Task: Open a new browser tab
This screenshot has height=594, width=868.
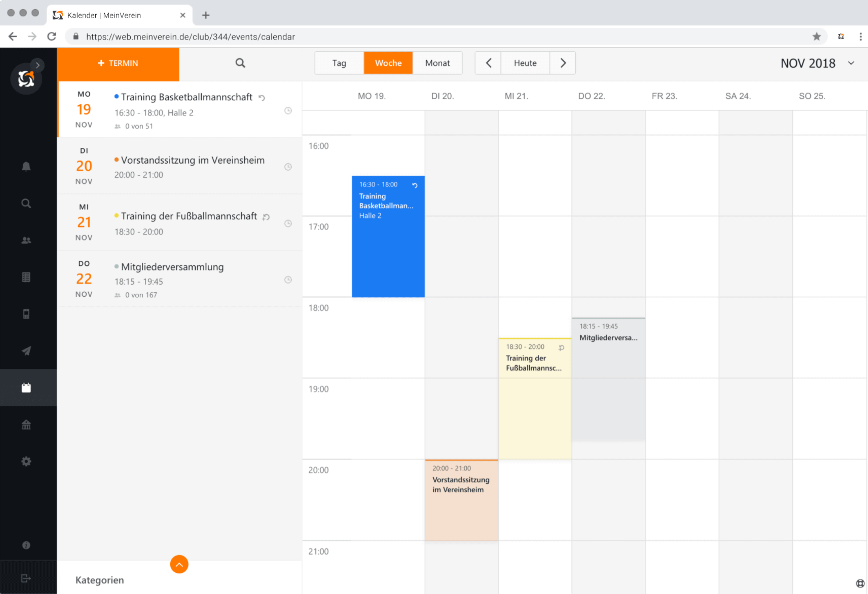Action: [x=206, y=15]
